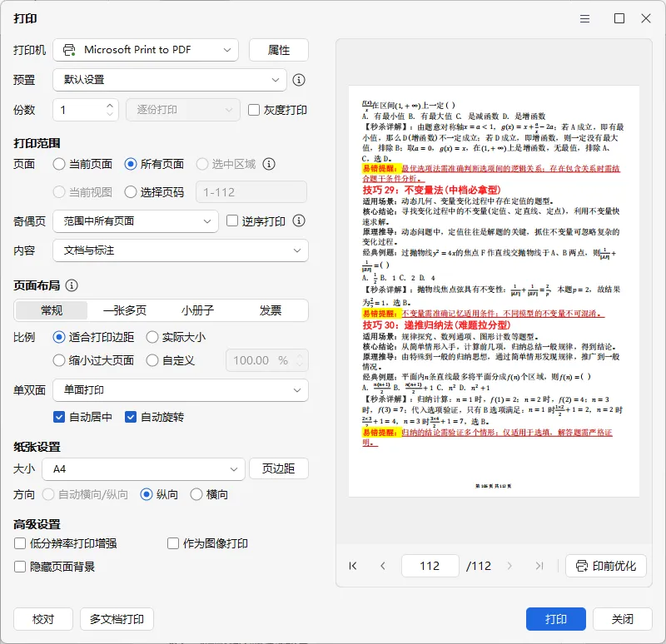Switch to 小册子 booklet tab
This screenshot has width=666, height=644.
[197, 310]
